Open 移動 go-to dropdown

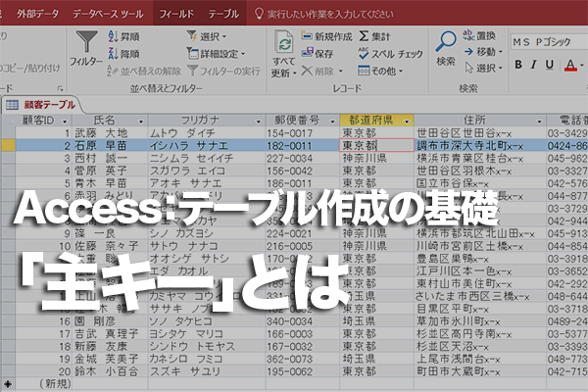click(x=483, y=51)
